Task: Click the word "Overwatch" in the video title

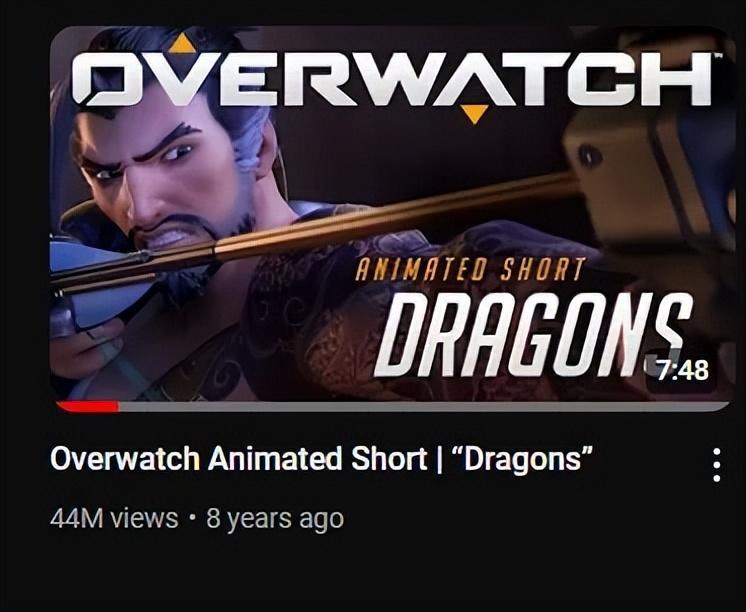Action: [125, 459]
